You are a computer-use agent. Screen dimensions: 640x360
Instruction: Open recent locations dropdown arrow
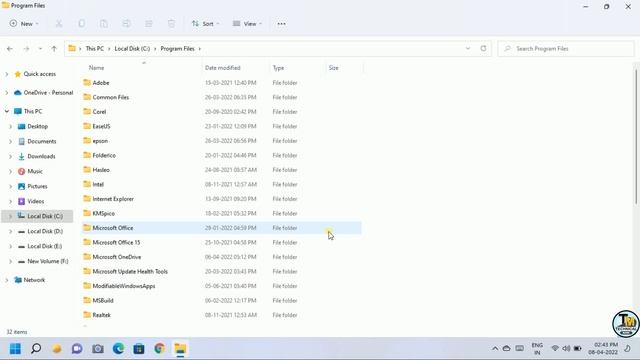[40, 49]
